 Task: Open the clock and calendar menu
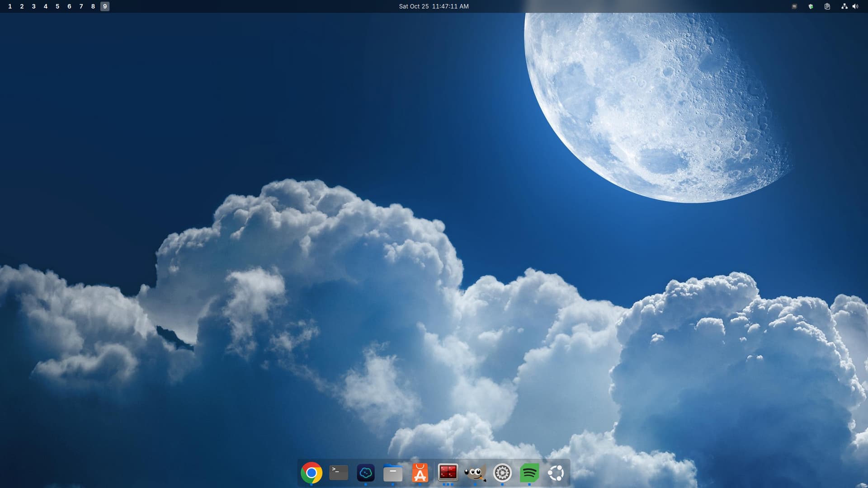tap(434, 6)
